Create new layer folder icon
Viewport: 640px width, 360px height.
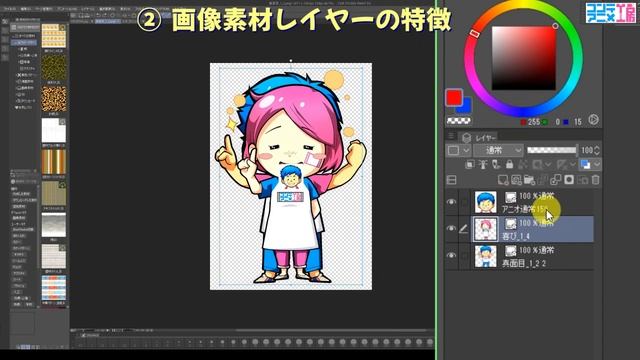[529, 180]
